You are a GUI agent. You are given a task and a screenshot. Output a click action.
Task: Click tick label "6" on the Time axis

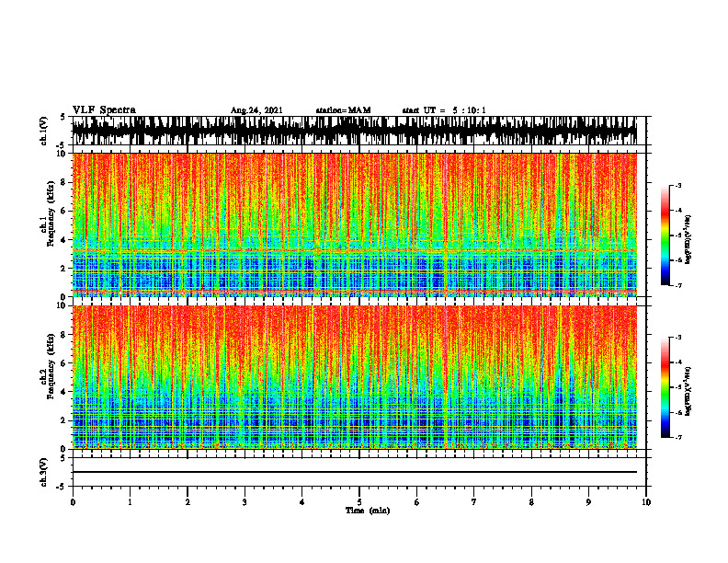[x=417, y=502]
